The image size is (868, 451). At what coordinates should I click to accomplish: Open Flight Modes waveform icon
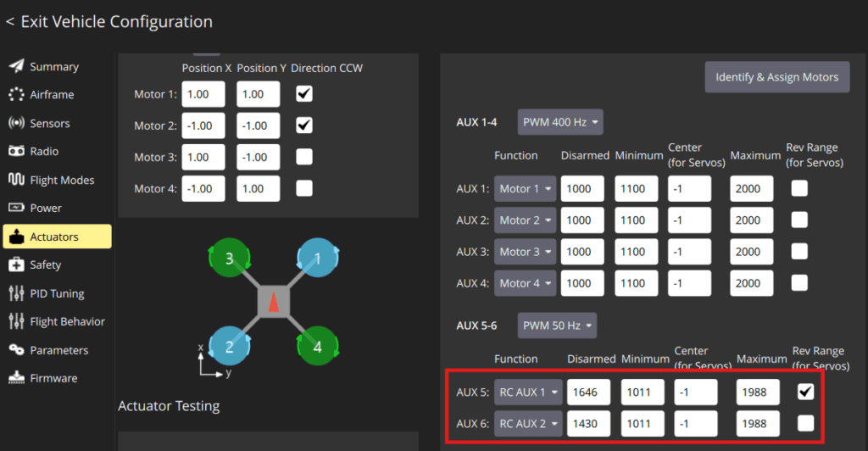[17, 179]
